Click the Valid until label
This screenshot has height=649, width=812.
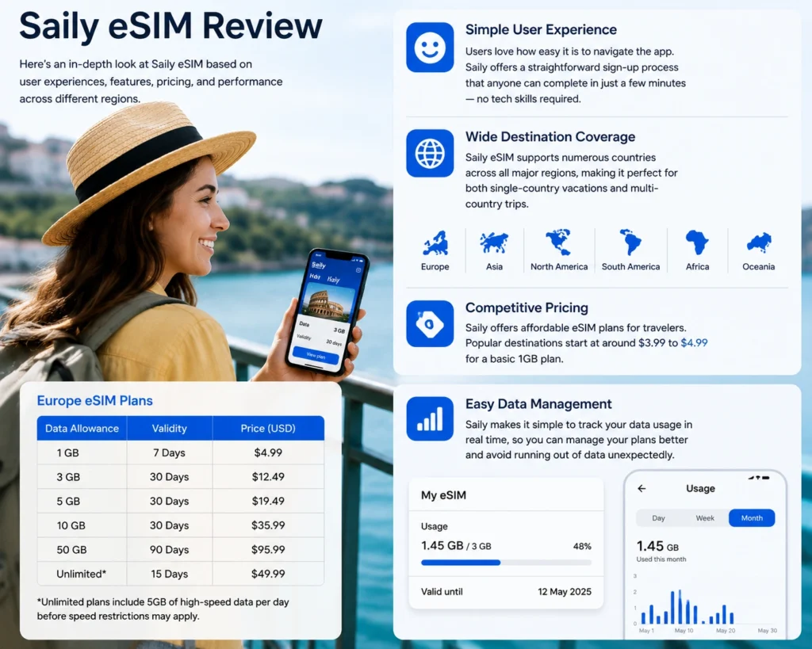click(442, 592)
